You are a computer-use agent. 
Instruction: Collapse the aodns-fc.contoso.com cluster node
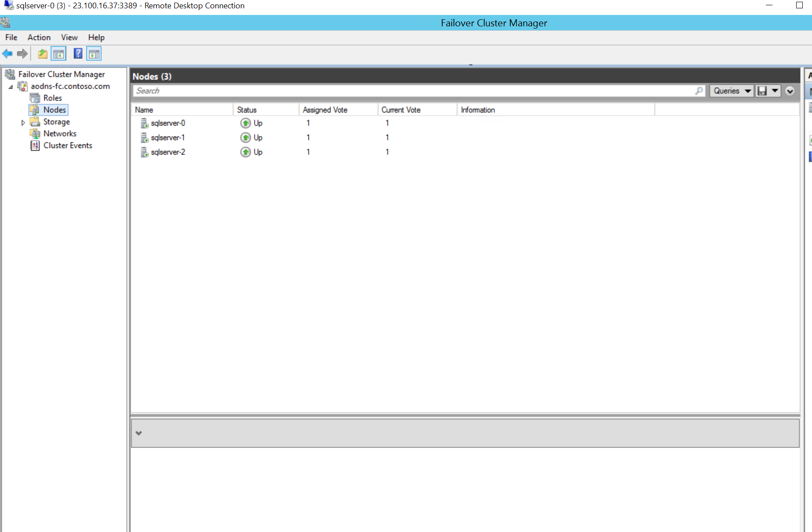11,87
